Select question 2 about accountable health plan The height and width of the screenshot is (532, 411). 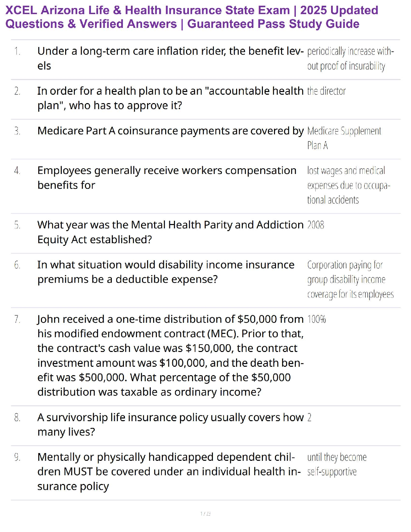coord(170,98)
